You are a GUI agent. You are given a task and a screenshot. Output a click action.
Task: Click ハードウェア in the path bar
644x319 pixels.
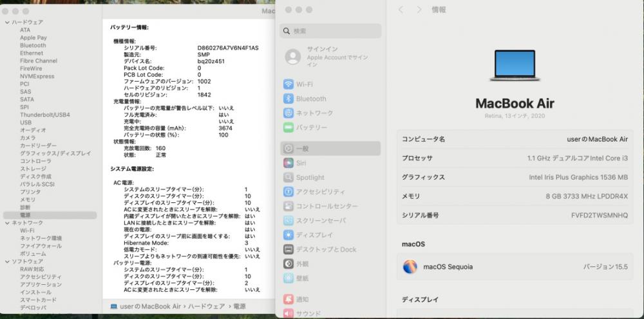pyautogui.click(x=207, y=307)
